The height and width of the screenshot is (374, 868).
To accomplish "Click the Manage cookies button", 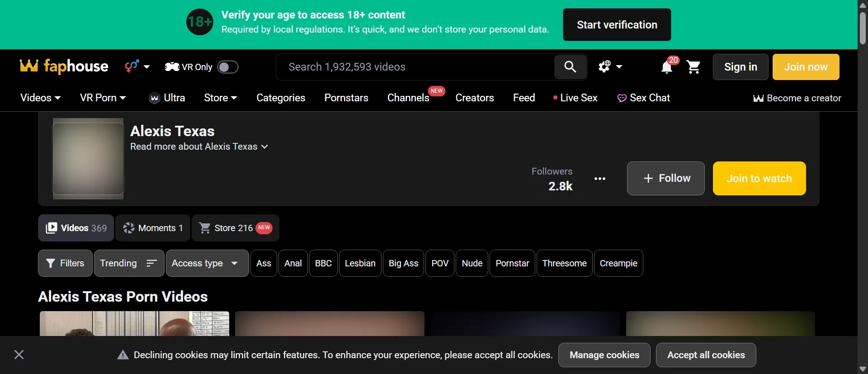I will click(x=604, y=355).
